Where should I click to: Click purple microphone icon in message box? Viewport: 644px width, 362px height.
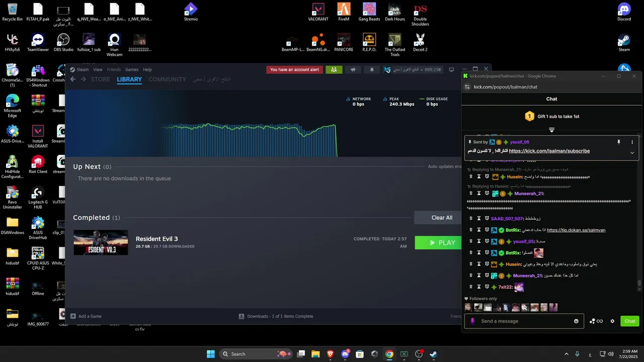tap(472, 321)
